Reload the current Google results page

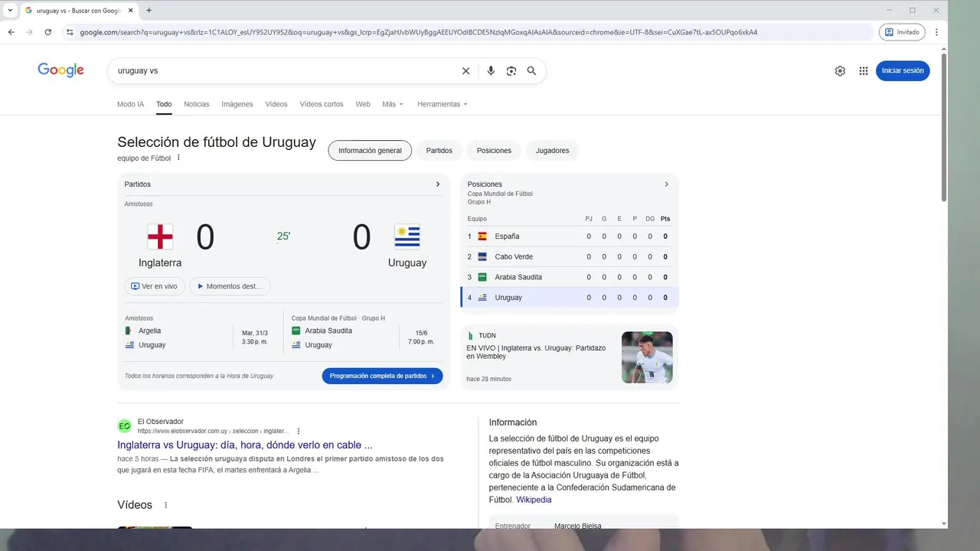tap(47, 32)
